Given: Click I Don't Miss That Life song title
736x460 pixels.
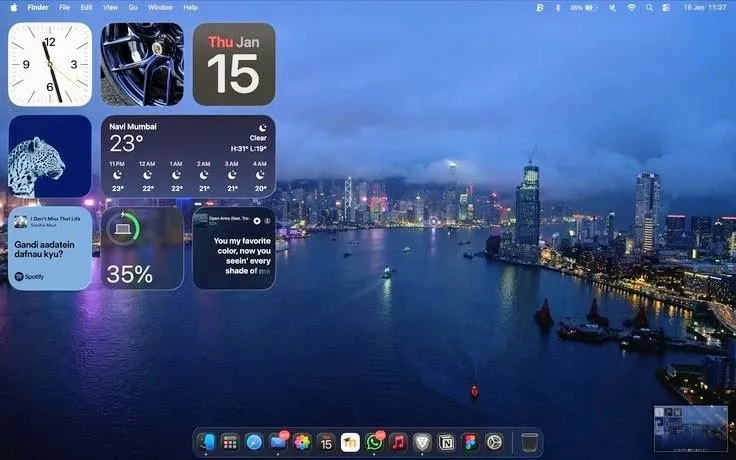Looking at the screenshot, I should (55, 219).
